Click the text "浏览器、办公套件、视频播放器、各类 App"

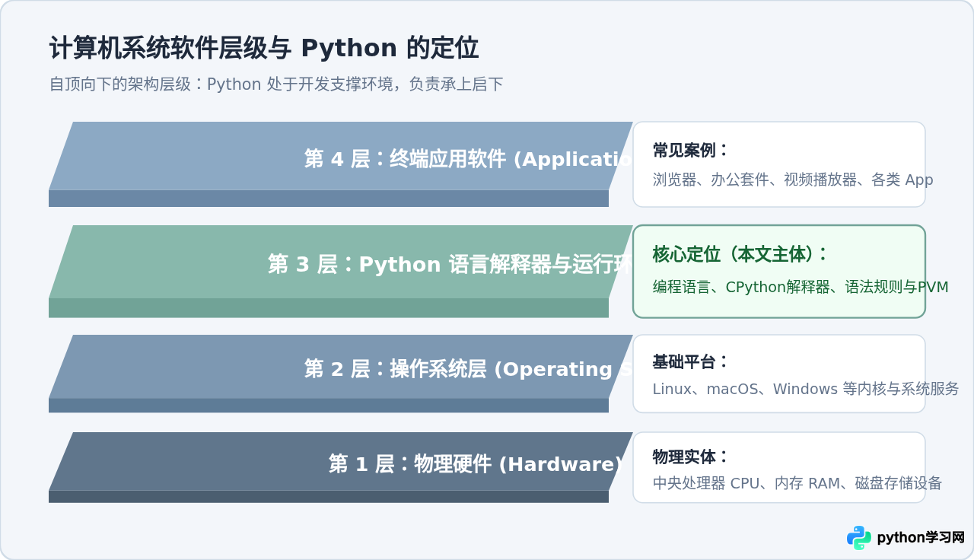click(793, 180)
